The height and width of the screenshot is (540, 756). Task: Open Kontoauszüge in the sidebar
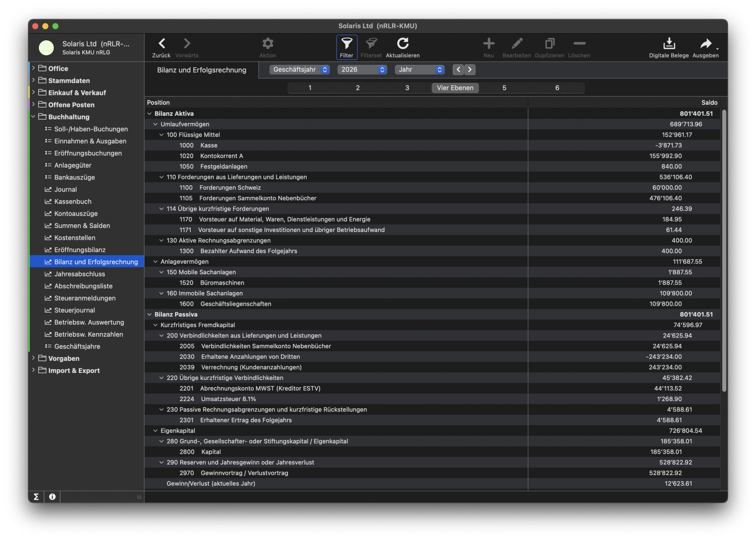(76, 214)
